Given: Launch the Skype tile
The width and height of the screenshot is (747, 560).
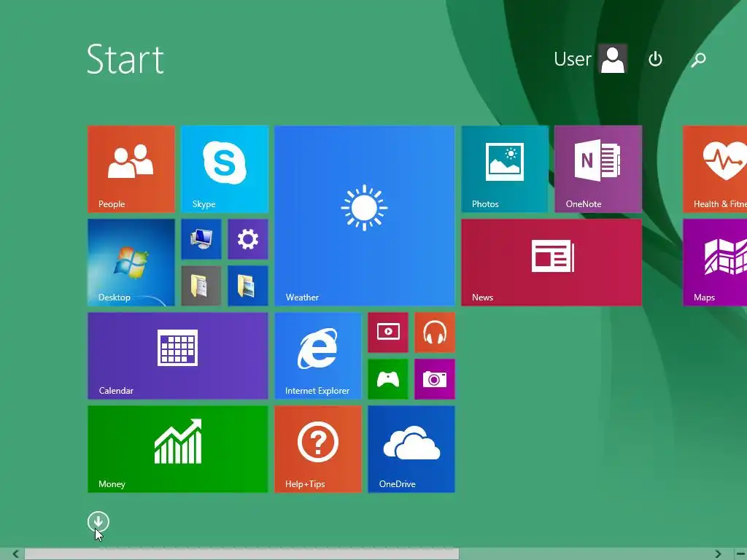Looking at the screenshot, I should click(x=225, y=169).
